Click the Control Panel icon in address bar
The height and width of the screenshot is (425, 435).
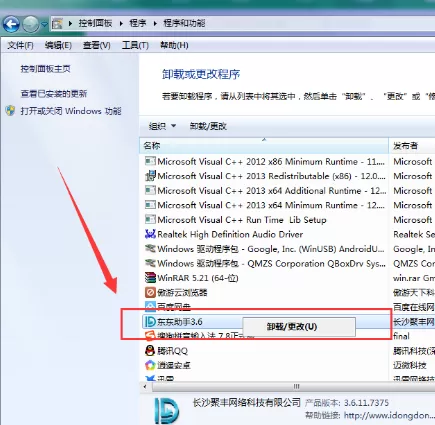point(57,24)
